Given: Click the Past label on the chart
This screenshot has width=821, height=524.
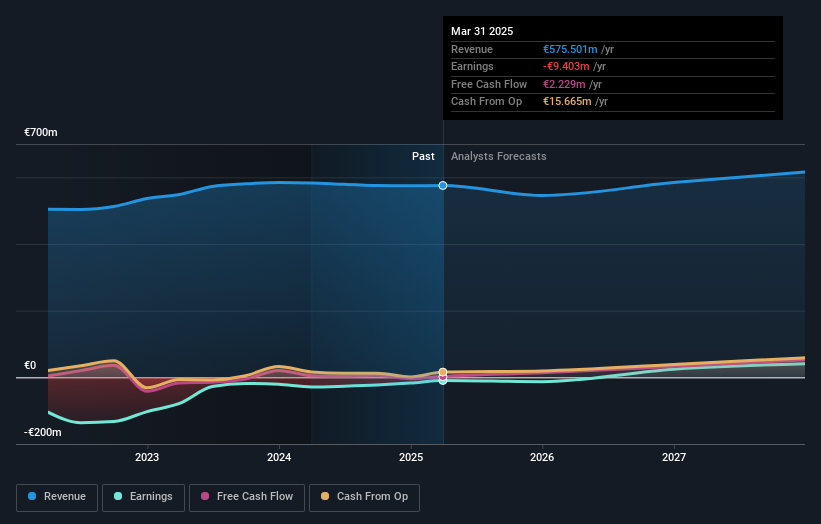Looking at the screenshot, I should pyautogui.click(x=423, y=157).
